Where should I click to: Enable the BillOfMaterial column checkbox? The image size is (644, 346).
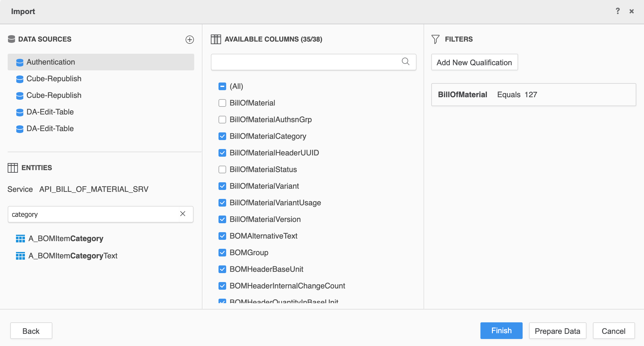[222, 103]
